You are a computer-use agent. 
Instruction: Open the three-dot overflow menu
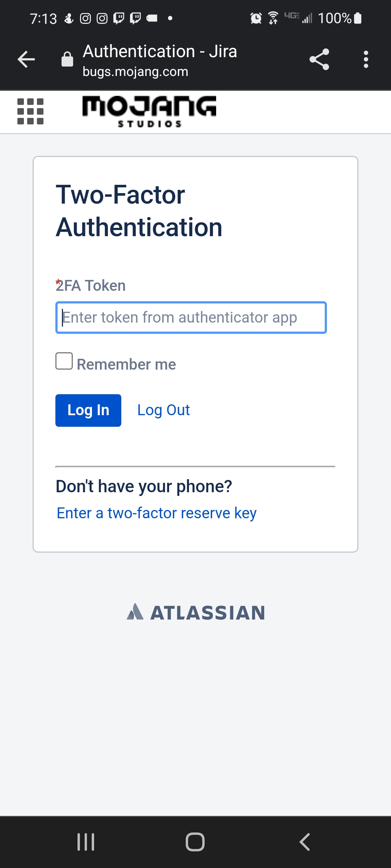click(366, 59)
